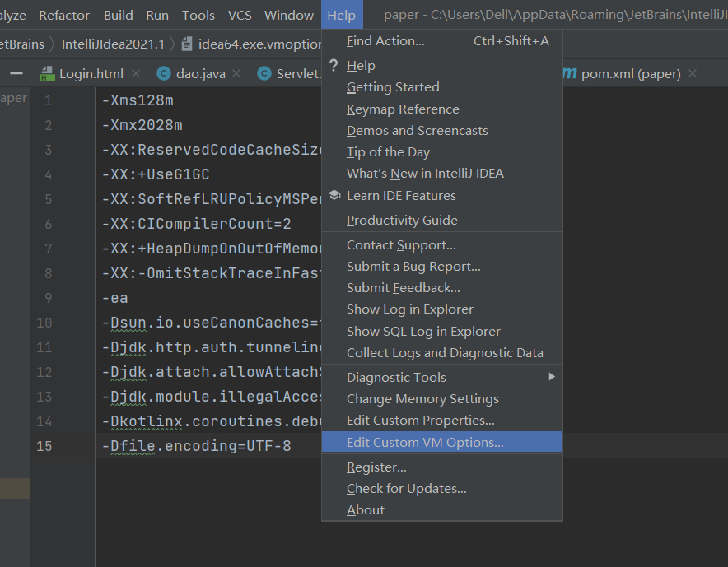Screen dimensions: 728x567
Task: Select Find Action... menu entry
Action: tap(441, 41)
